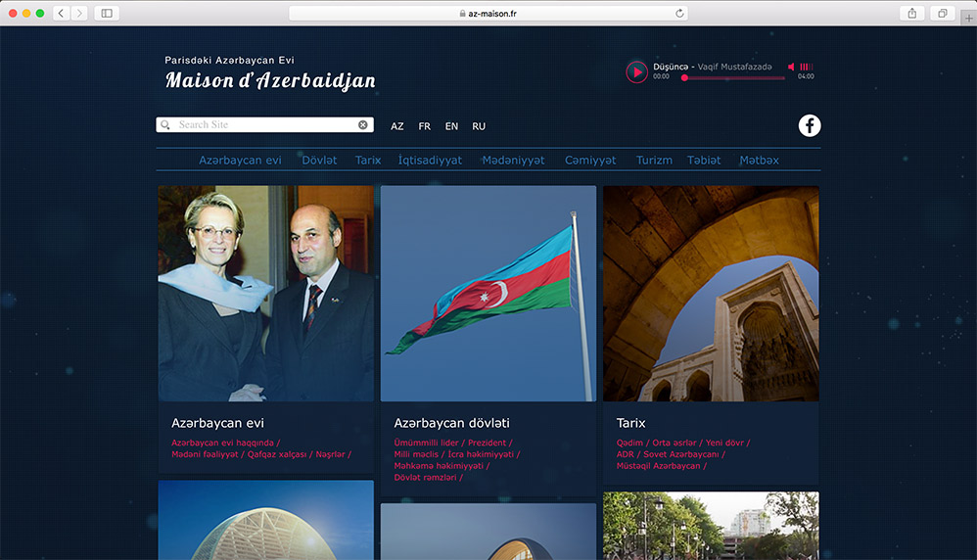
Task: Open the tree-lined park thumbnail
Action: click(711, 526)
